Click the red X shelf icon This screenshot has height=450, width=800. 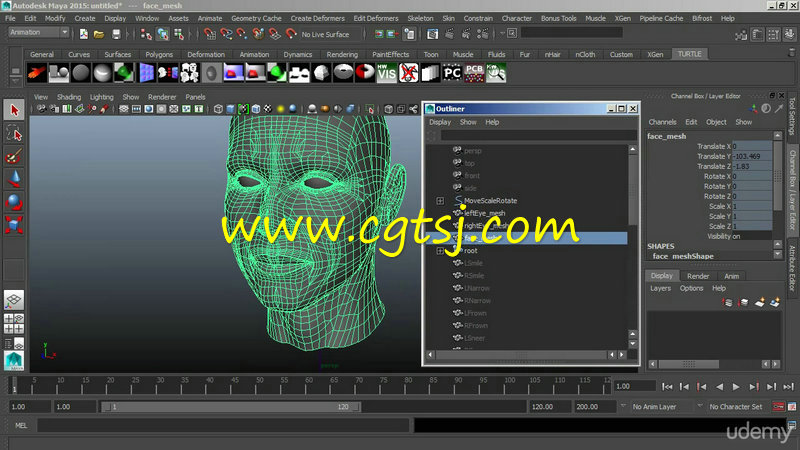pos(408,73)
